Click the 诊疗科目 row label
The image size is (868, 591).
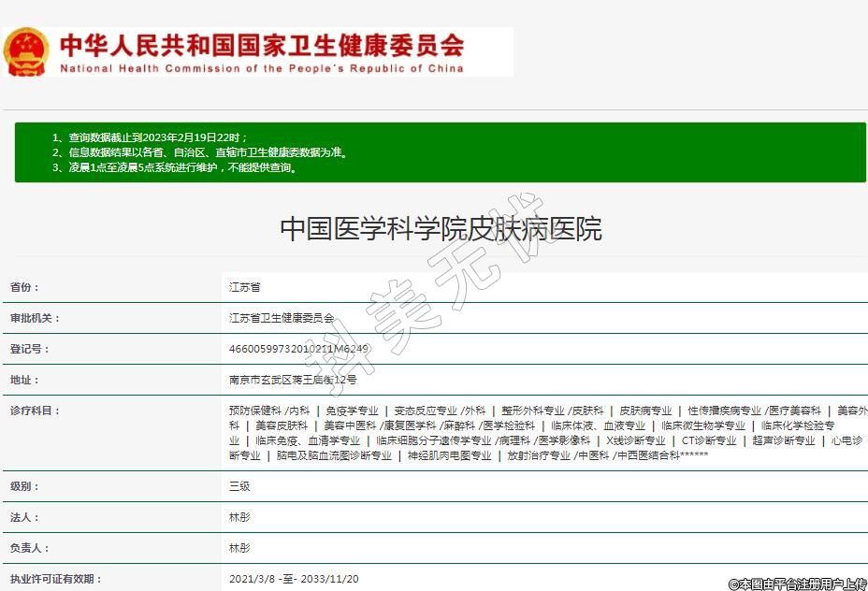(x=35, y=411)
